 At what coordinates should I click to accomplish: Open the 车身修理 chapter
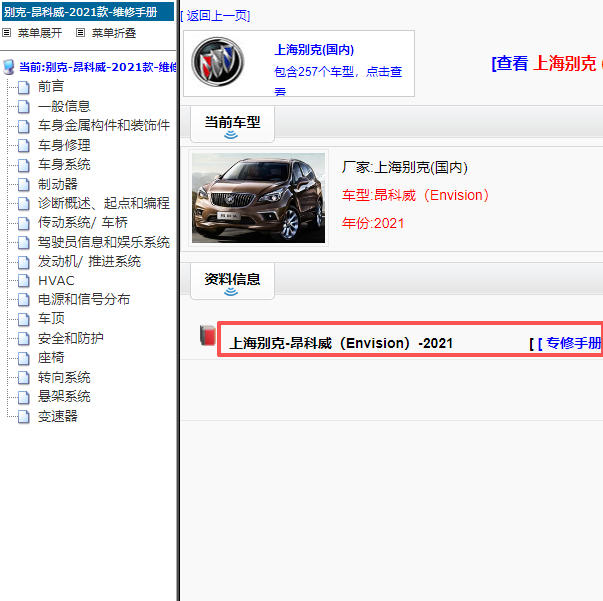[64, 145]
